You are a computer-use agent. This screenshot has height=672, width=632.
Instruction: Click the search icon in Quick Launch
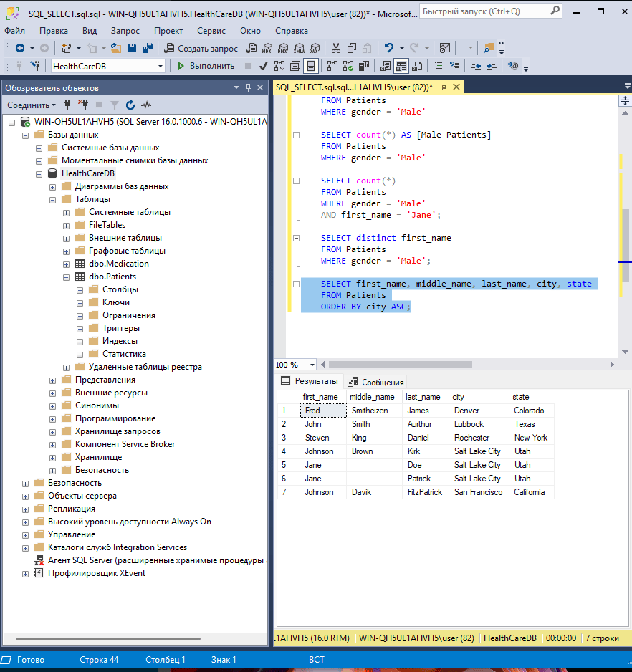click(555, 11)
